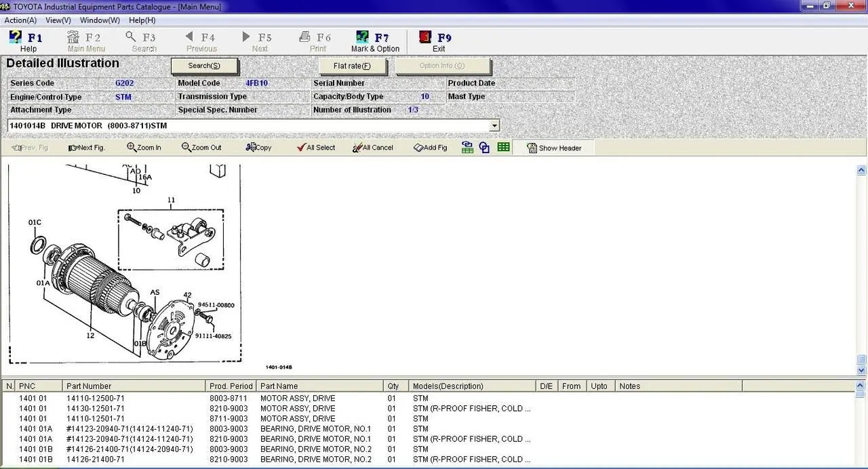Click the Add Fig icon

click(x=430, y=147)
